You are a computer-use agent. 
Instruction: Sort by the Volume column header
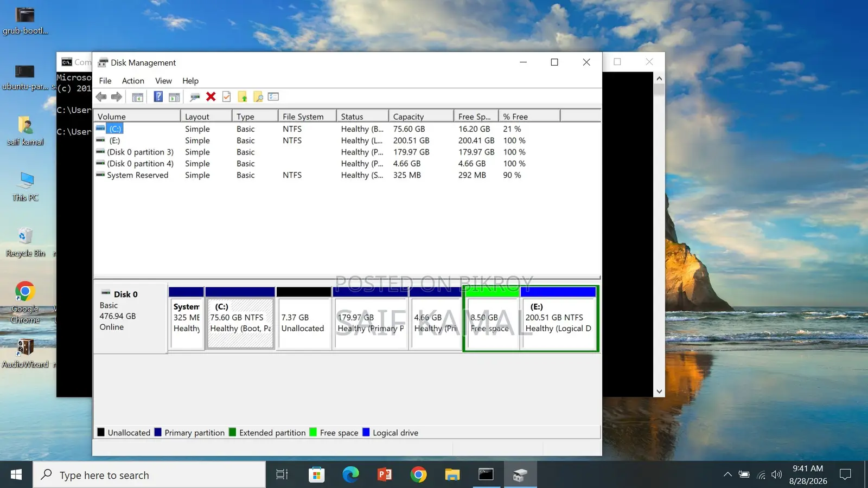pyautogui.click(x=137, y=117)
